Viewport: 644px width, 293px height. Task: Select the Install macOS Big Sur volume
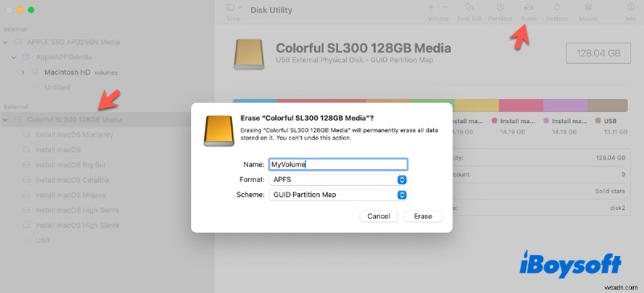coord(71,165)
